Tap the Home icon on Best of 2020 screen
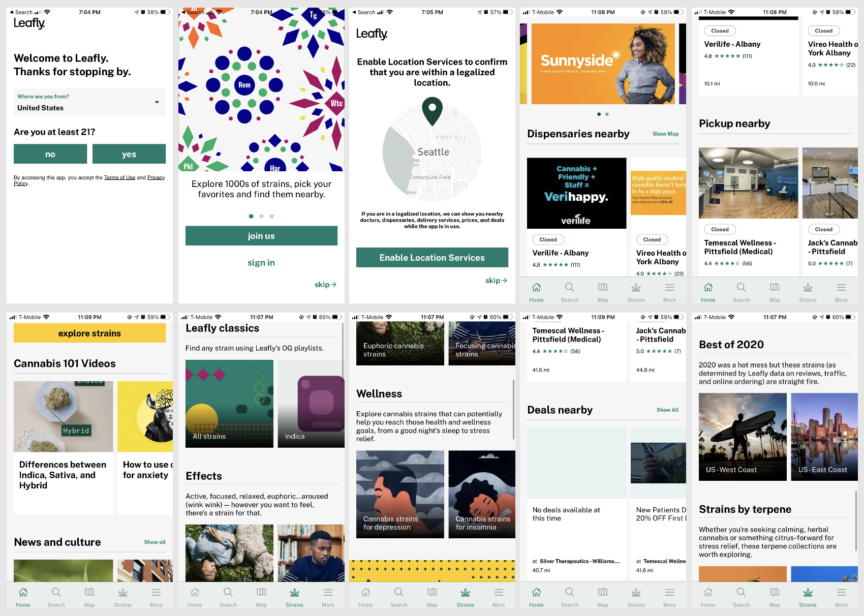The image size is (864, 616). [708, 597]
